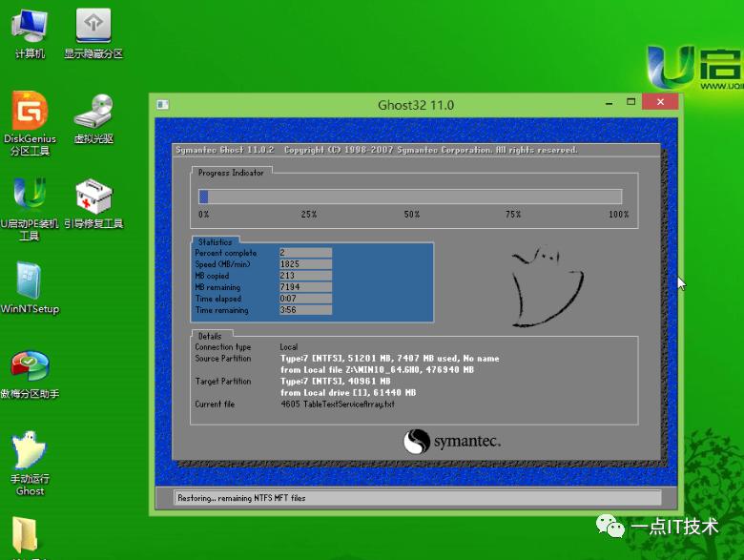The image size is (744, 560).
Task: Open the 虚拟光驱 desktop icon
Action: click(x=93, y=112)
